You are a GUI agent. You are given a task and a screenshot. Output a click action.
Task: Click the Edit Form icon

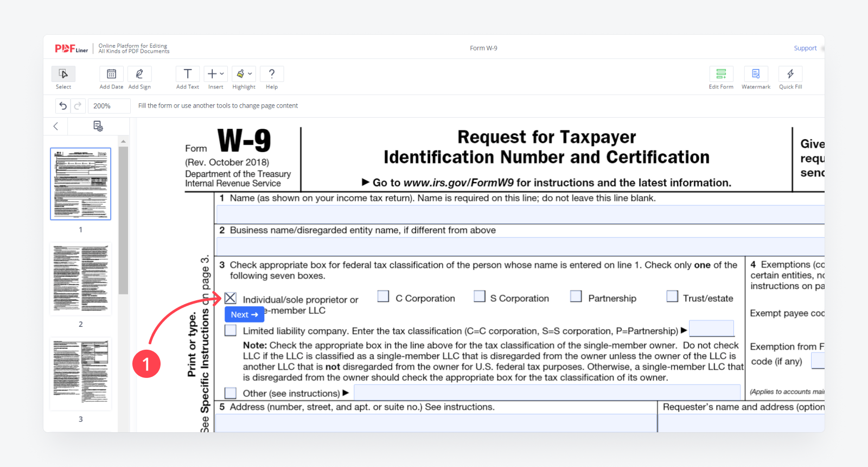click(x=721, y=74)
